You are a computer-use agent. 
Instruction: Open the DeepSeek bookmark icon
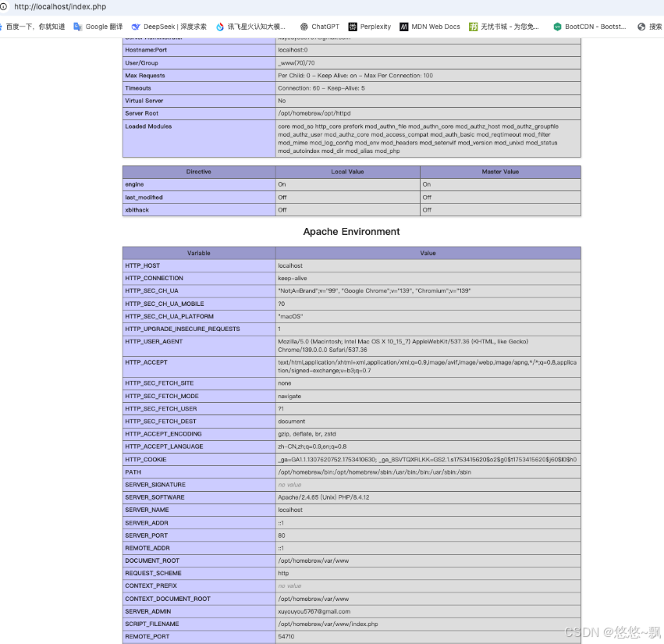(136, 27)
